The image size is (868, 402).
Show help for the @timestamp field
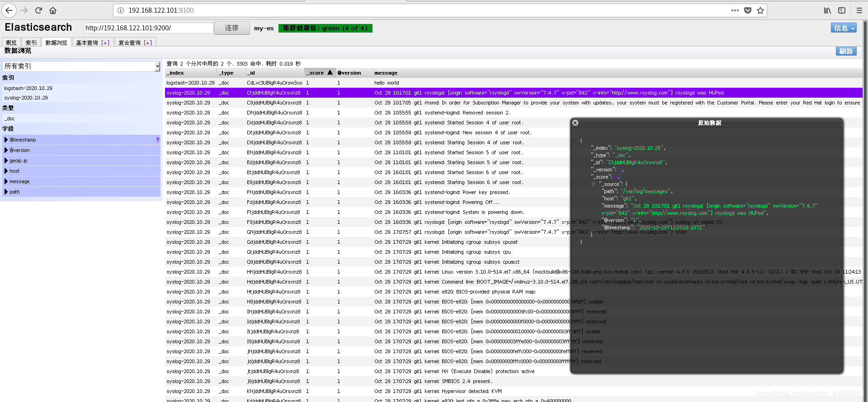157,140
